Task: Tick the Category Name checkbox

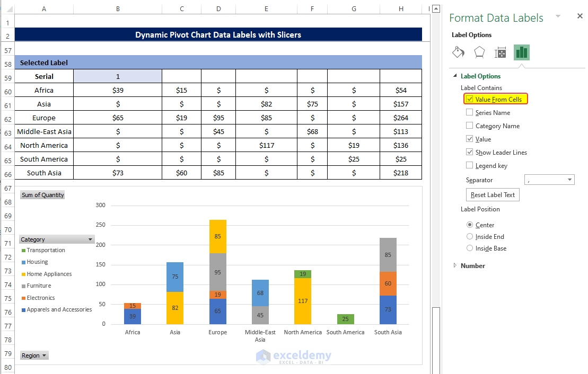Action: click(470, 126)
